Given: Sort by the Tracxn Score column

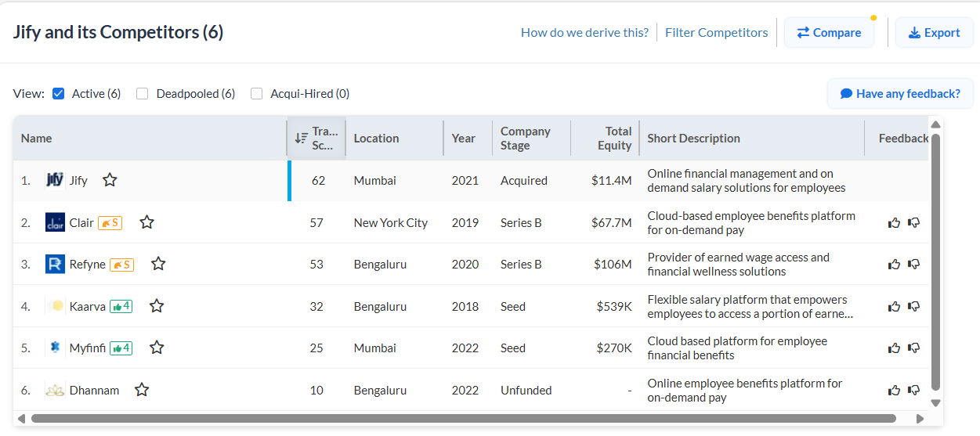Looking at the screenshot, I should point(316,138).
